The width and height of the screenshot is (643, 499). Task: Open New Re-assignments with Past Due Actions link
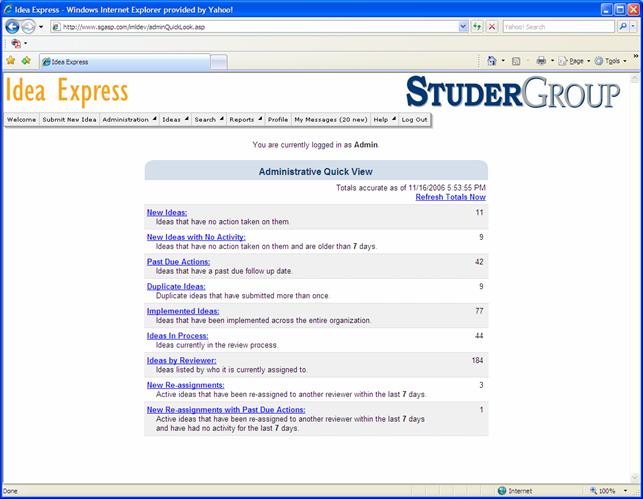[226, 410]
